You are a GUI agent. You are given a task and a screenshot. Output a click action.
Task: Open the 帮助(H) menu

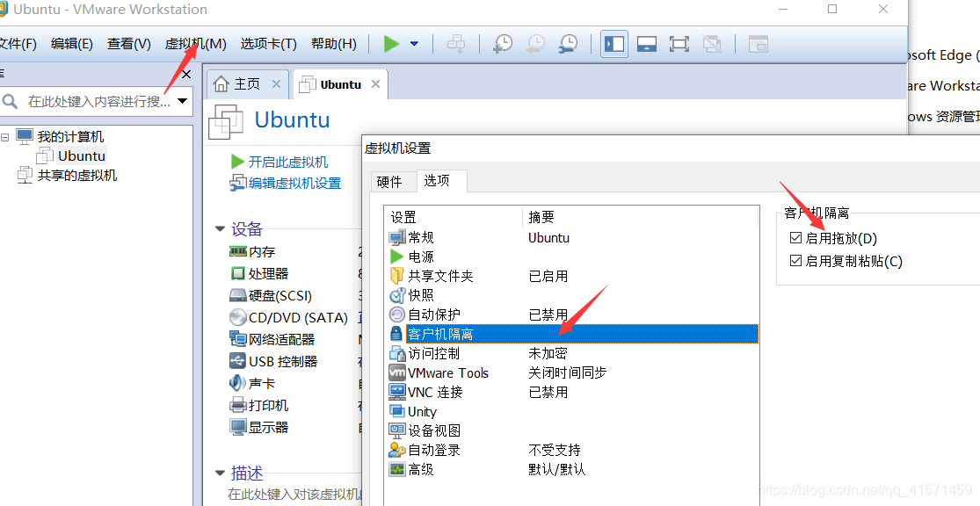[334, 44]
